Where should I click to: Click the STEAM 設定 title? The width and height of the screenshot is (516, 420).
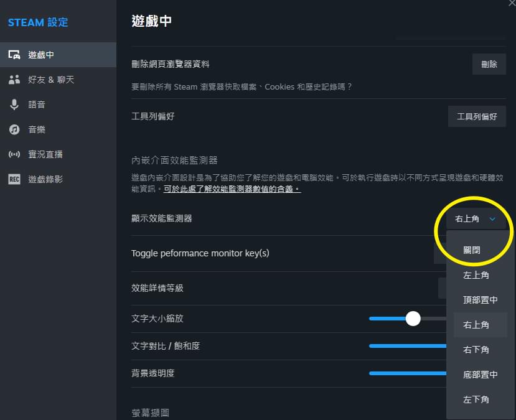click(x=38, y=22)
